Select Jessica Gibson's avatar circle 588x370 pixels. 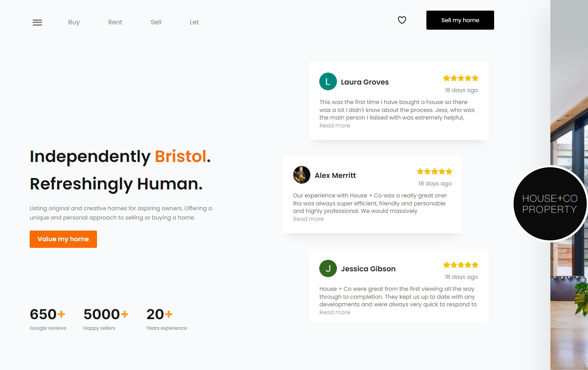click(x=328, y=268)
